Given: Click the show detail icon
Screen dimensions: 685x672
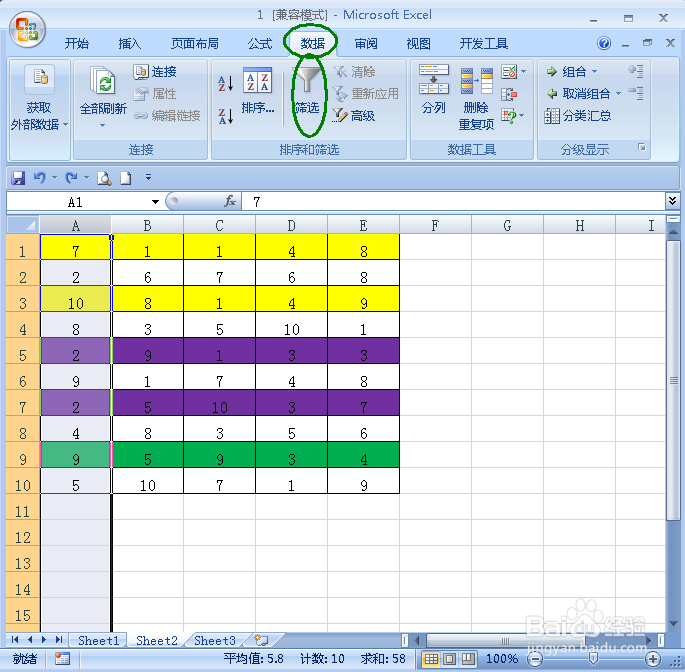Looking at the screenshot, I should pos(636,71).
